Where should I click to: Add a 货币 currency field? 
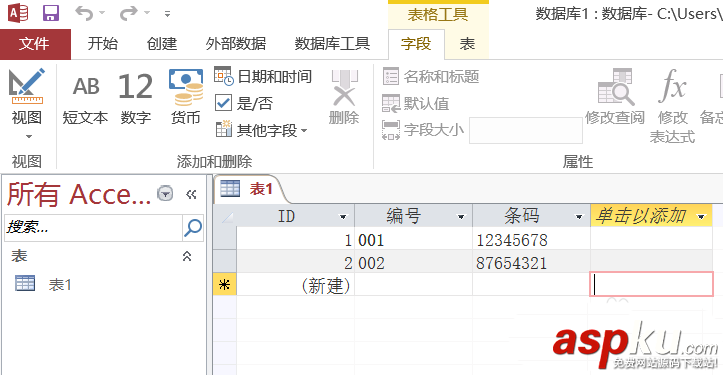(185, 98)
